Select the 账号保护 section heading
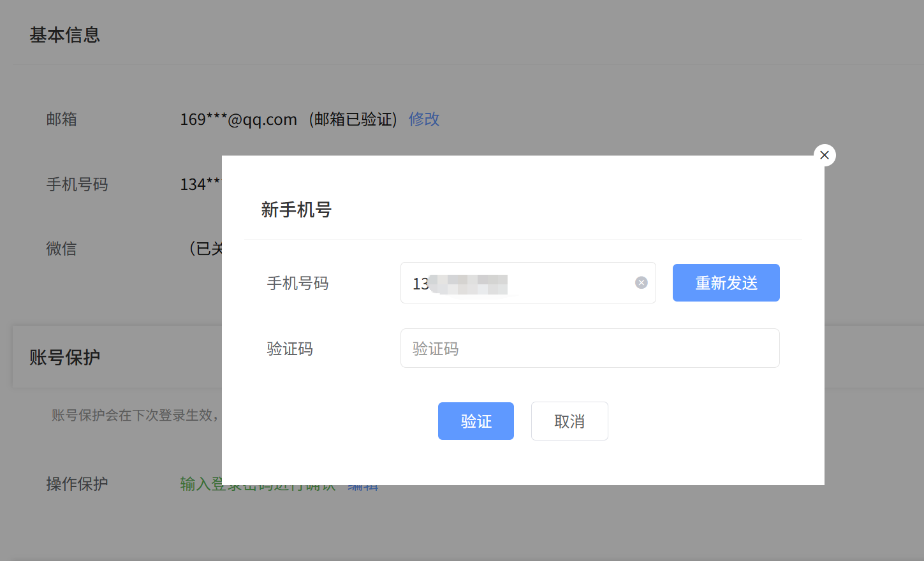 [64, 357]
